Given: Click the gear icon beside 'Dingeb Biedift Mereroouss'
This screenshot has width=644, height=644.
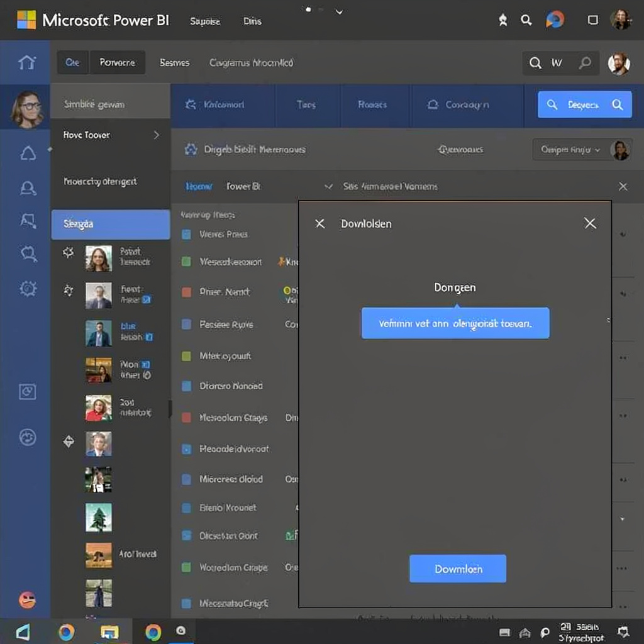Looking at the screenshot, I should click(191, 149).
